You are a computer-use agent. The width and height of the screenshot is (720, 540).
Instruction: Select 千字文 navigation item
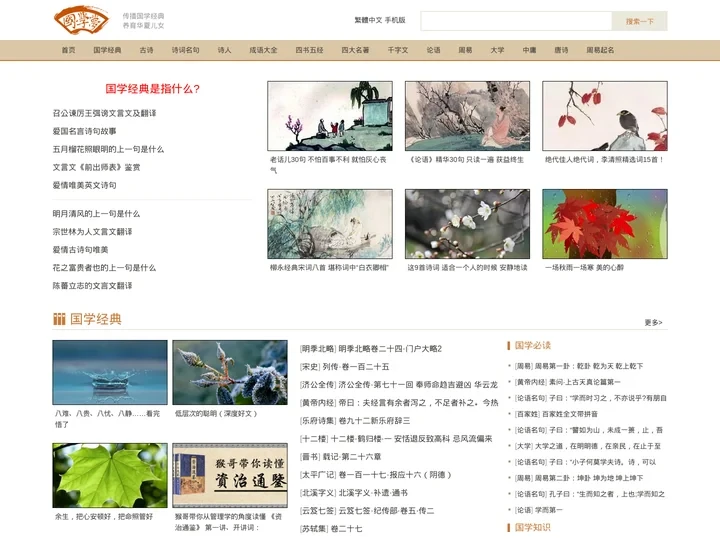[398, 50]
